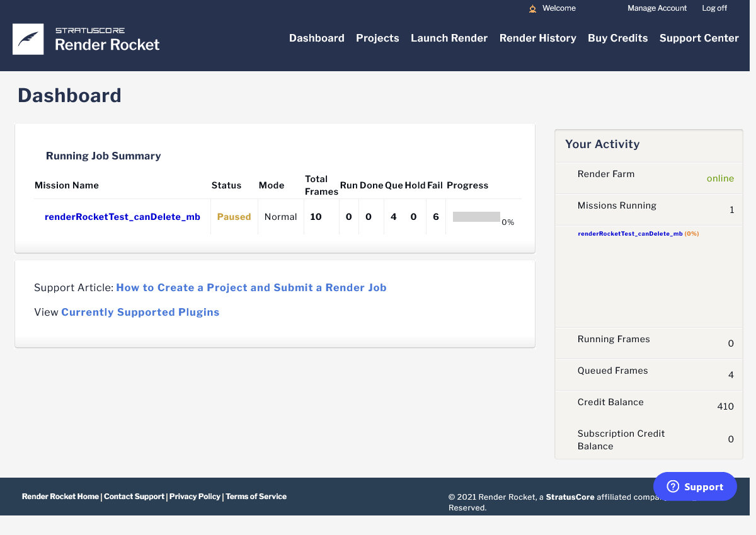756x535 pixels.
Task: View Currently Supported Plugins link
Action: click(140, 312)
